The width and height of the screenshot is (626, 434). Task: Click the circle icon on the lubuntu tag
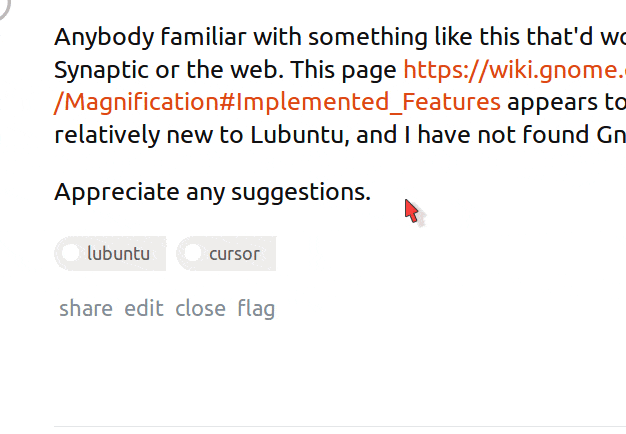click(x=71, y=253)
